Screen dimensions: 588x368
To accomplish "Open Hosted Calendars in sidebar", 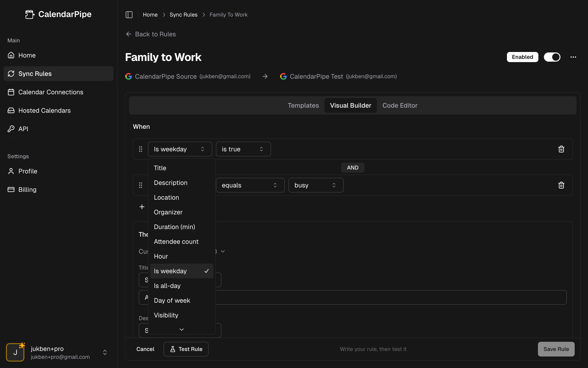I will (x=59, y=110).
